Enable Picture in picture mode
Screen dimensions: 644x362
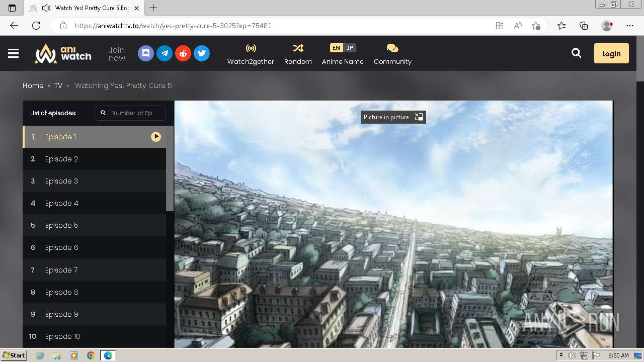point(393,117)
